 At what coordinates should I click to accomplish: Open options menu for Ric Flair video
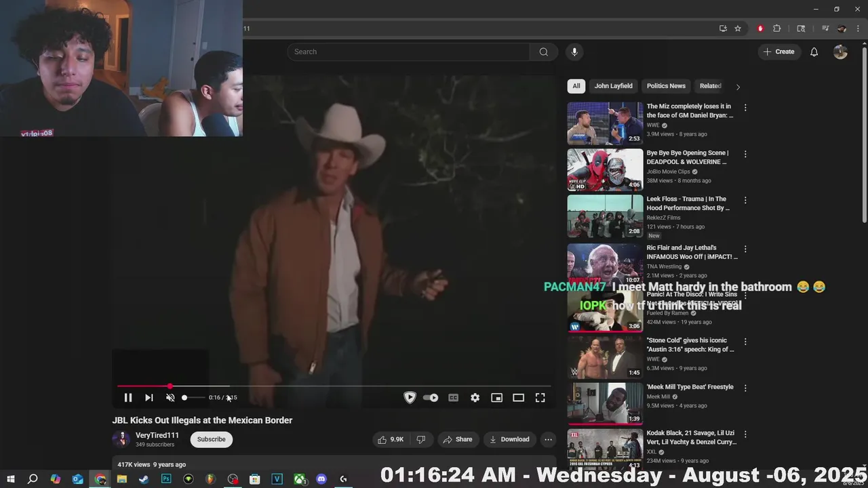click(x=745, y=248)
